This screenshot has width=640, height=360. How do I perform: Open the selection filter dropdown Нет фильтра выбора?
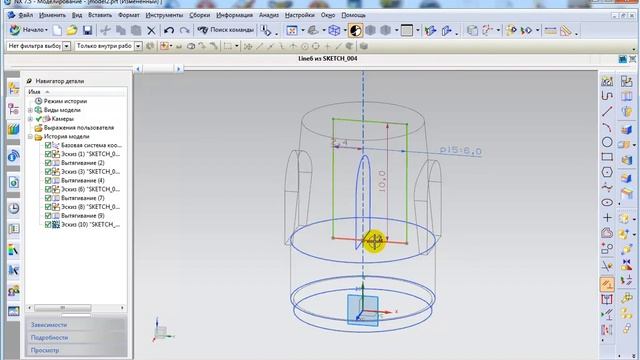67,46
